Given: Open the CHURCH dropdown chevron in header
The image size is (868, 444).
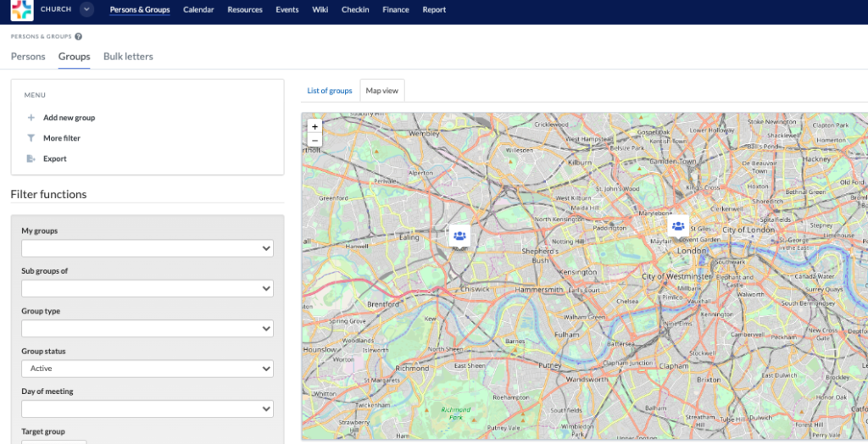Looking at the screenshot, I should click(86, 9).
